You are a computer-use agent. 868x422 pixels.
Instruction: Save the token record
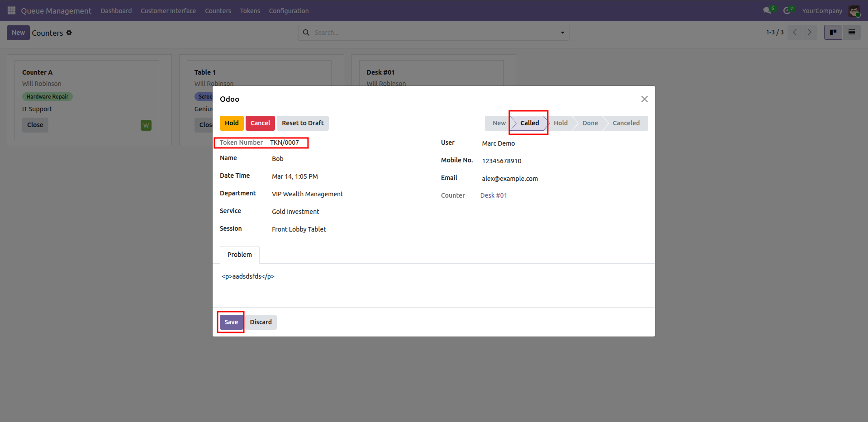[x=231, y=322]
